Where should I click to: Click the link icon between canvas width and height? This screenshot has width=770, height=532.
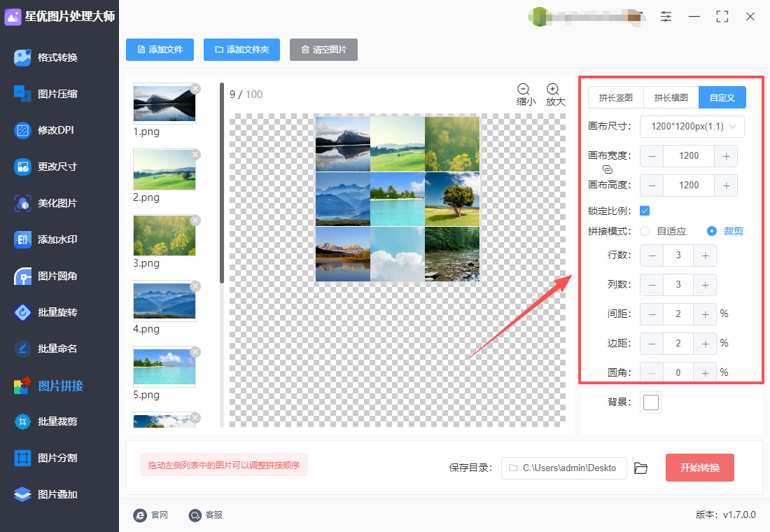(x=608, y=169)
